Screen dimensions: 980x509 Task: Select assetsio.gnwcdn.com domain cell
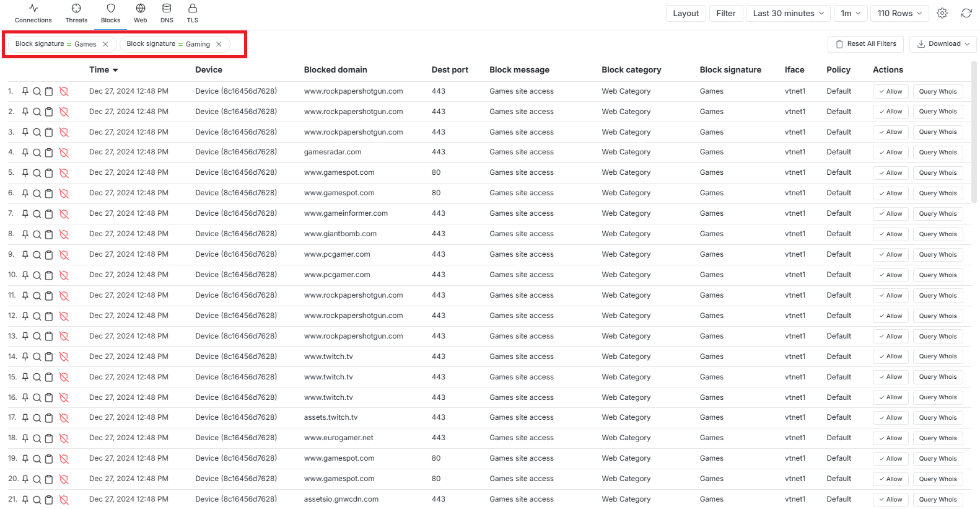[341, 499]
